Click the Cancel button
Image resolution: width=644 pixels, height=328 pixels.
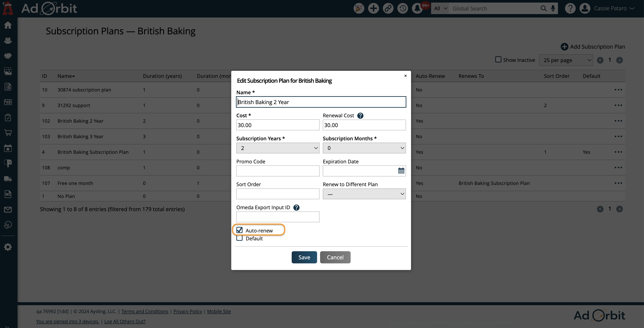point(335,257)
